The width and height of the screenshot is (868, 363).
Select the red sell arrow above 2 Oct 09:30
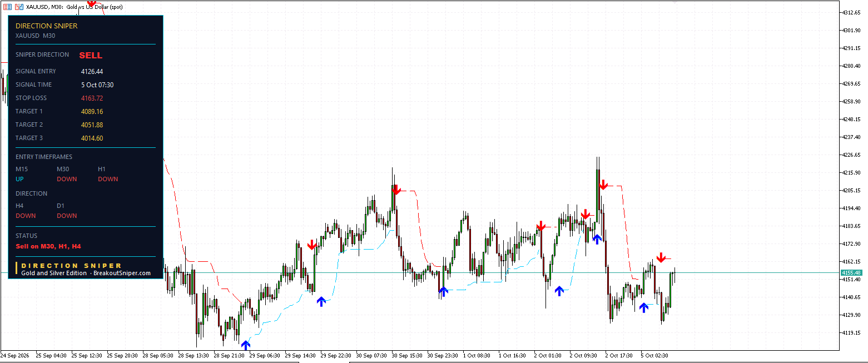[x=585, y=215]
